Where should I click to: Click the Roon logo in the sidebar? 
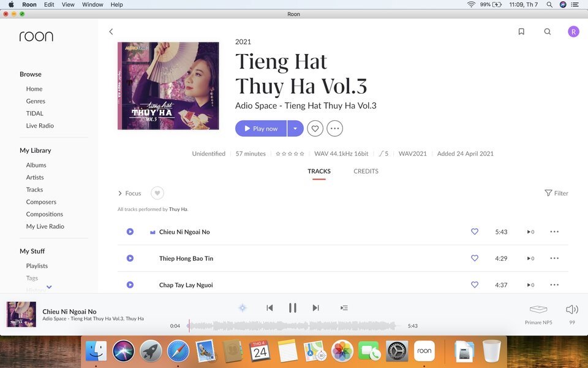36,36
